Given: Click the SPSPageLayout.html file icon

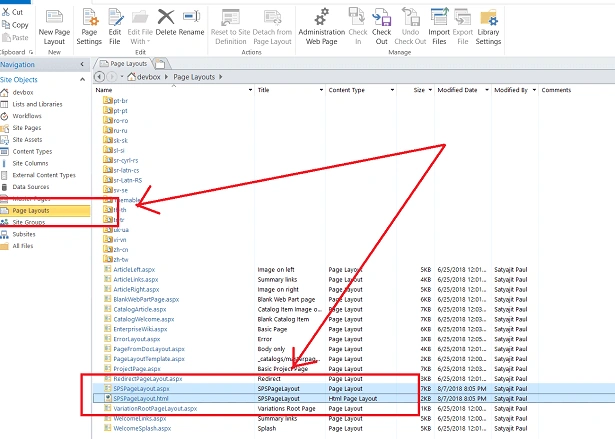Looking at the screenshot, I should coord(108,398).
